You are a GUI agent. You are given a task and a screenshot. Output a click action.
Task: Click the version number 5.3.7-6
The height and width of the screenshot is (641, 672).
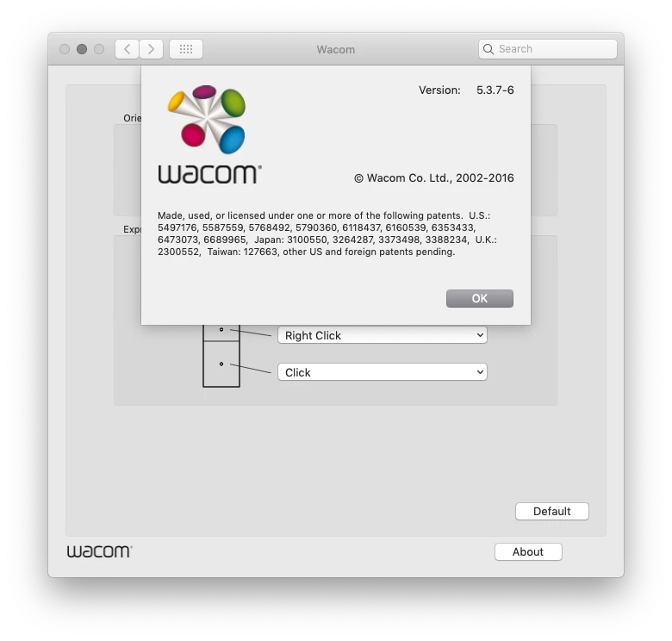point(495,90)
